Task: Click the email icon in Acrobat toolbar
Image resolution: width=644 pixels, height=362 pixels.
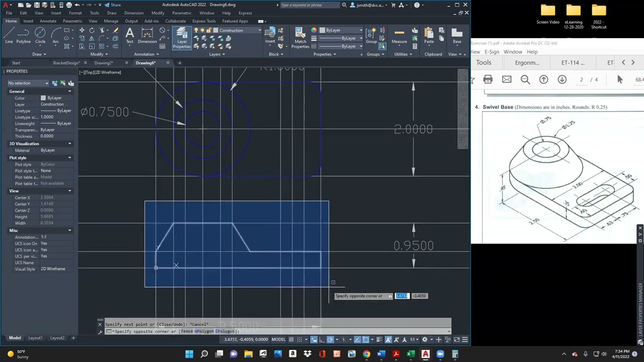Action: pos(507,79)
